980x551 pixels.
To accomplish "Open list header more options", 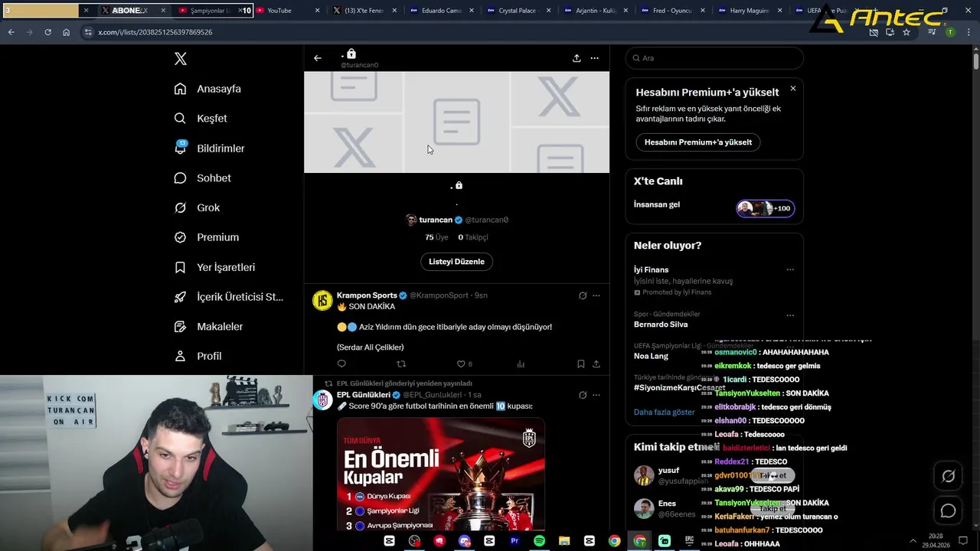I will 594,58.
